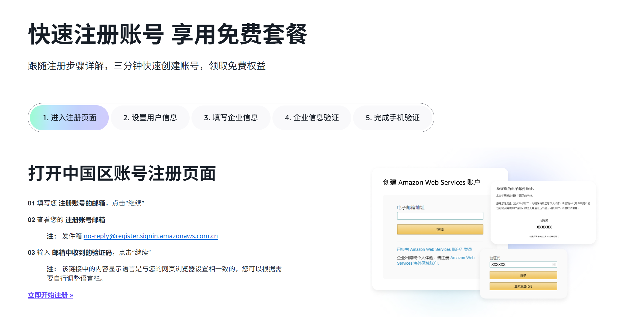644x317 pixels.
Task: Click the 电子邮箱地址 input field
Action: pos(440,216)
